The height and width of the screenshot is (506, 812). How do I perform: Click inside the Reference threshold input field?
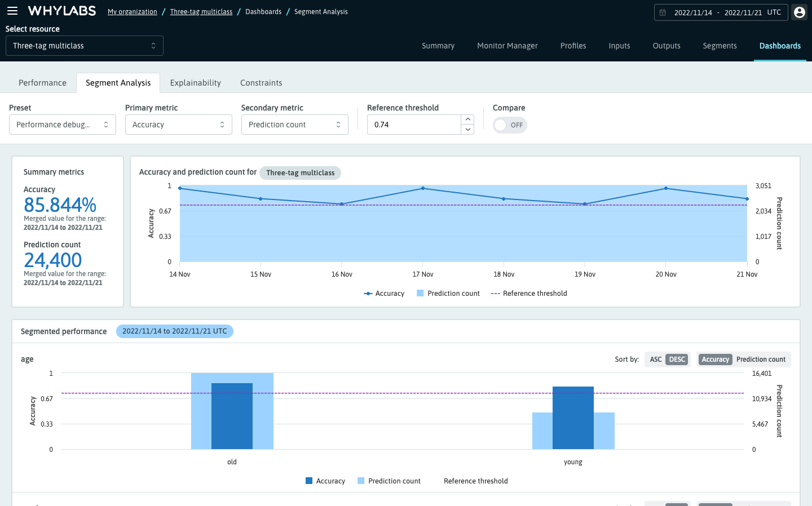412,124
